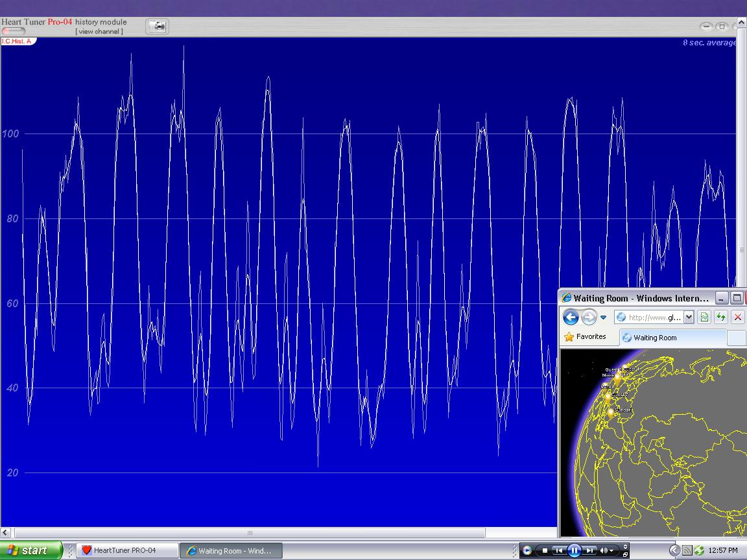Click the wireless signal tray icon
The width and height of the screenshot is (747, 560).
point(687,550)
